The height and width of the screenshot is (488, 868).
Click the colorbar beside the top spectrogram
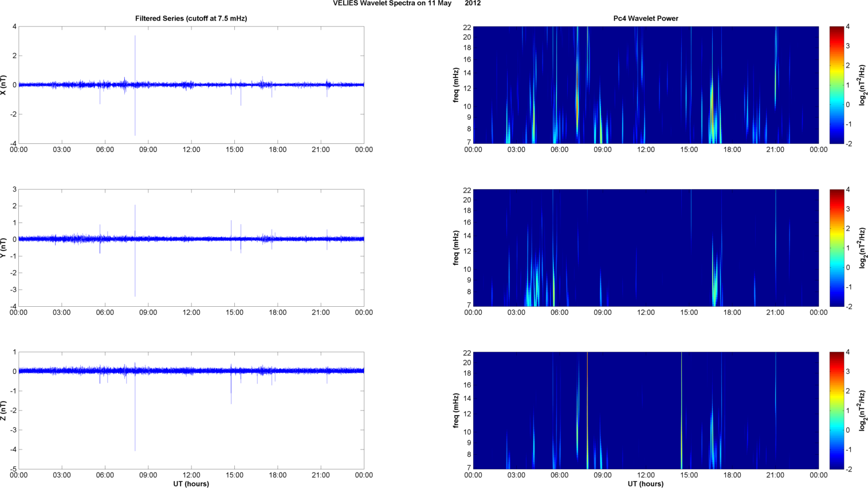(836, 85)
